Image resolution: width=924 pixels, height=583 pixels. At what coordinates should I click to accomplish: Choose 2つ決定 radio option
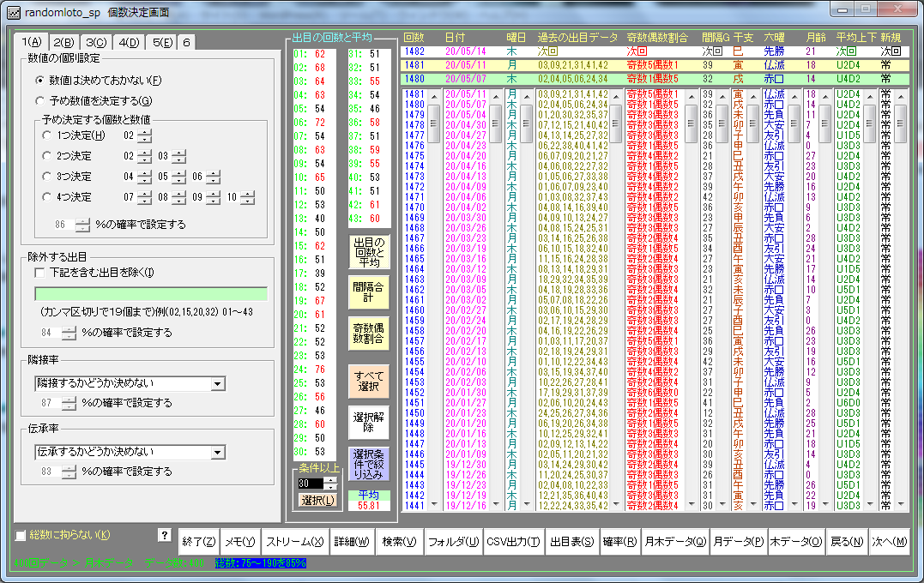click(x=47, y=156)
